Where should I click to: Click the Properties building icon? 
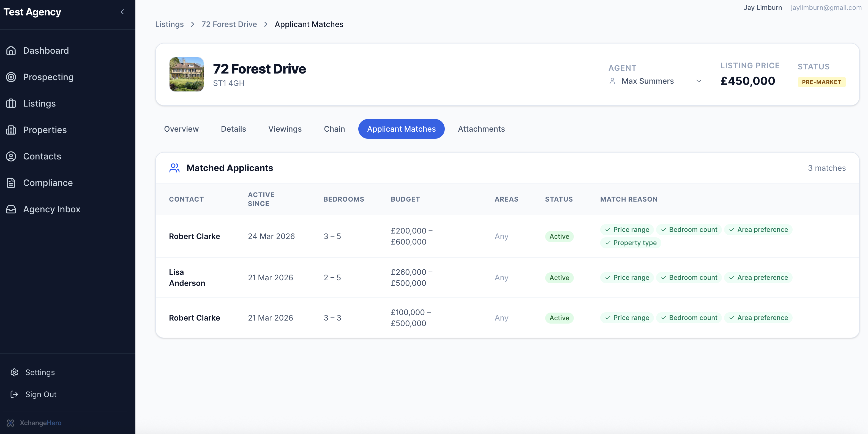[x=11, y=130]
